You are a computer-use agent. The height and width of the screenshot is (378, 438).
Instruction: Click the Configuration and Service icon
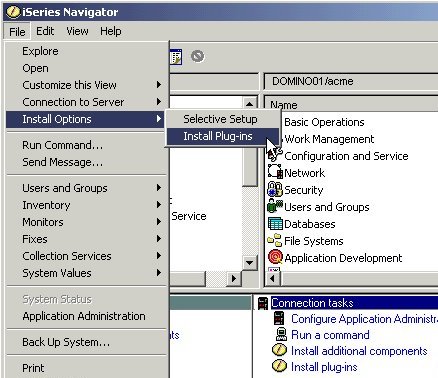pos(275,155)
